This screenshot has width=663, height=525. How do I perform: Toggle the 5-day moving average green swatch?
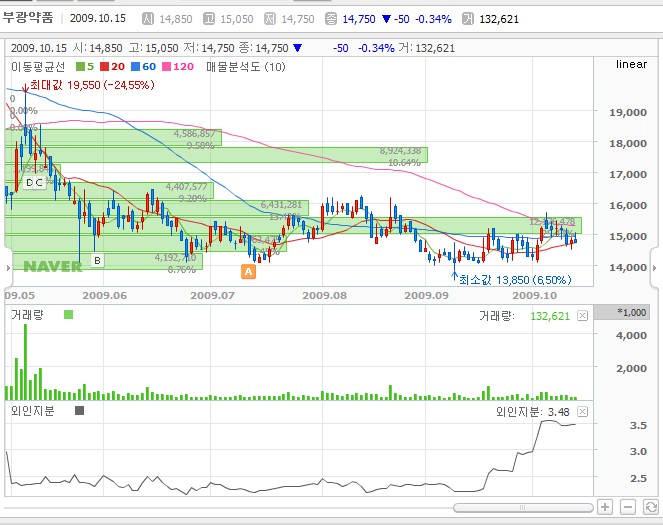[x=80, y=67]
